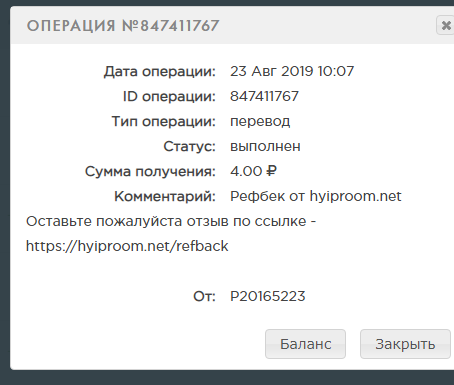454x385 pixels.
Task: Click the ID value 847411767 in the operation row
Action: tap(264, 96)
